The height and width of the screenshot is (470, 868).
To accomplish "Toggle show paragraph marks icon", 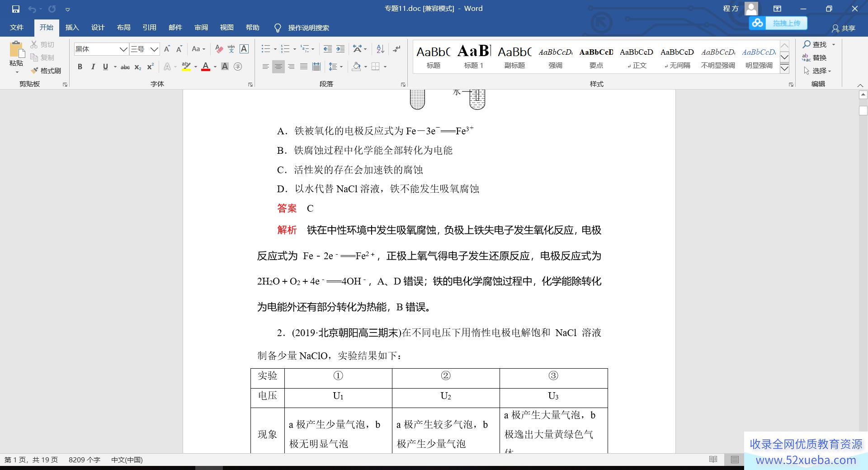I will (396, 49).
